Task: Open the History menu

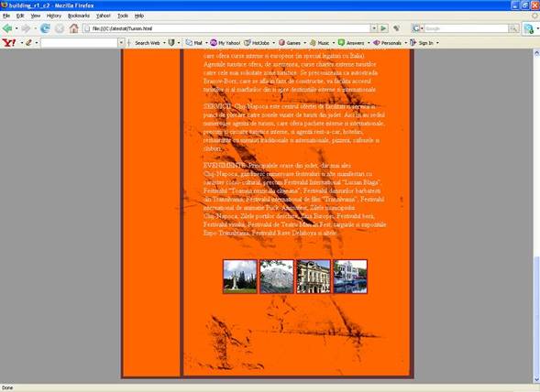Action: [54, 16]
